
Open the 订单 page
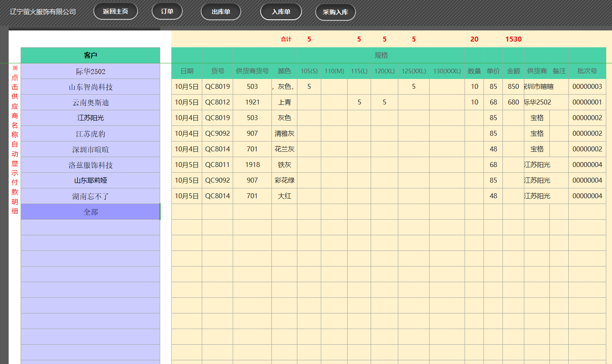point(167,12)
